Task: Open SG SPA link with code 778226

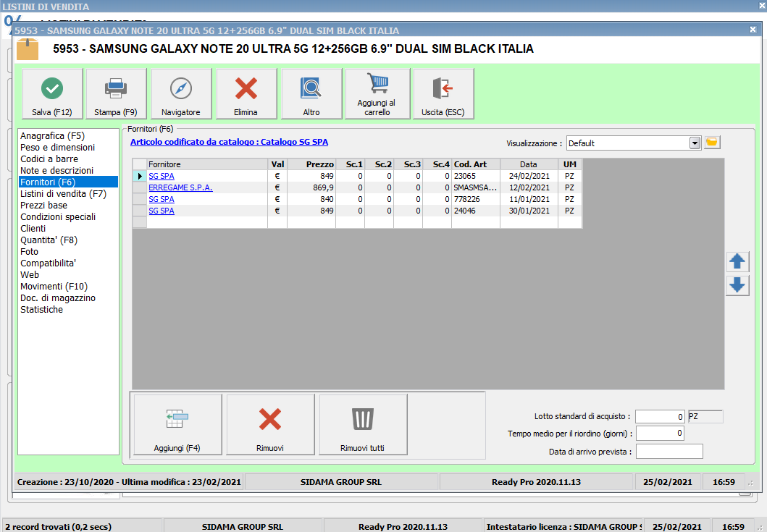Action: tap(162, 199)
